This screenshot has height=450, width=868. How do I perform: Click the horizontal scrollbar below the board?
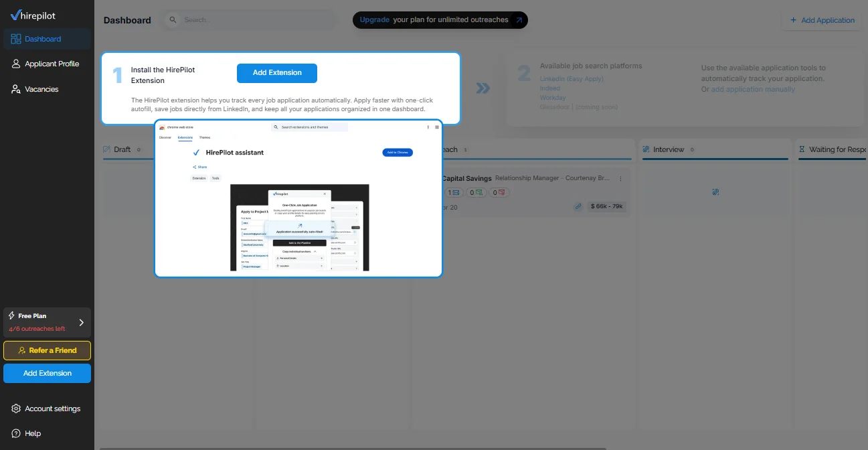pyautogui.click(x=353, y=448)
